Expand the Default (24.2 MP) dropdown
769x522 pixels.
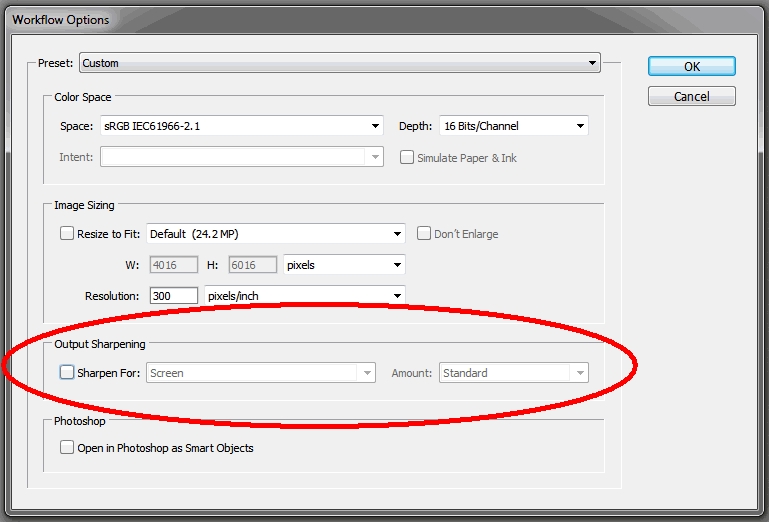(x=275, y=234)
